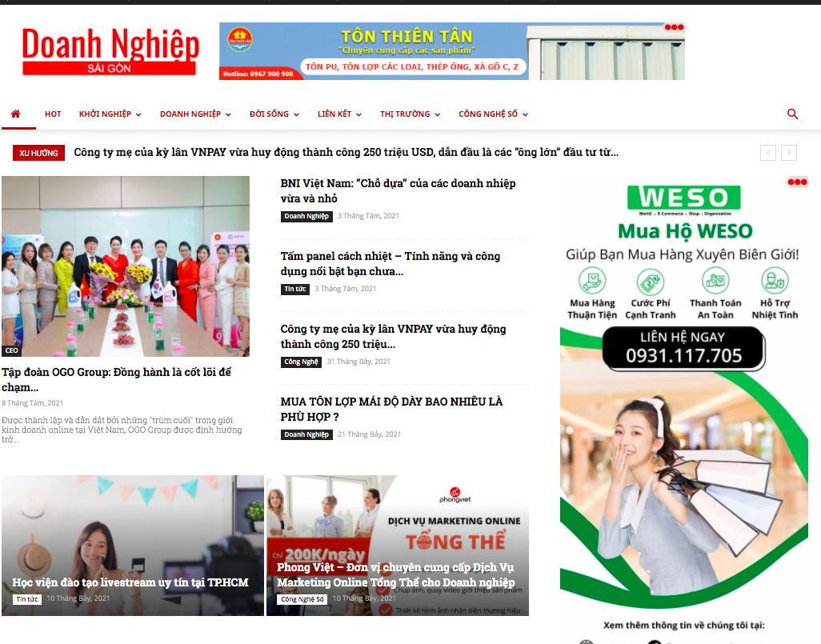Click the 31 Tháng Bảy, 2021 date
The height and width of the screenshot is (644, 821).
[x=358, y=362]
